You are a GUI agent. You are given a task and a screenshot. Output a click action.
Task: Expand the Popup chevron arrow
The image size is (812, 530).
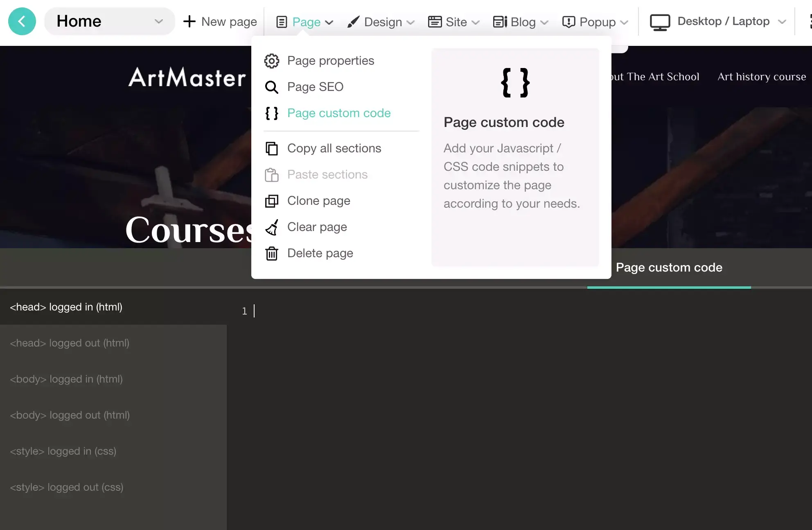[x=624, y=23]
